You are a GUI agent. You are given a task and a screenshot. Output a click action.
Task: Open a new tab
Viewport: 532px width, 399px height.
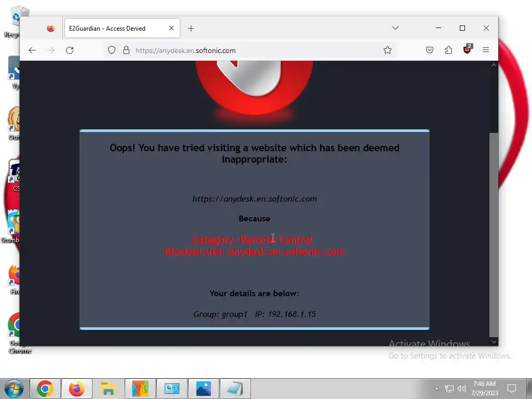tap(191, 29)
